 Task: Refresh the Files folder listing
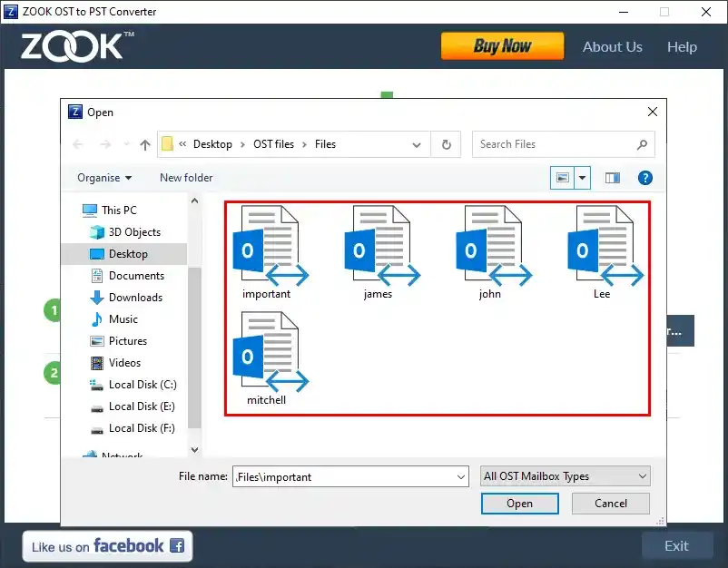click(447, 145)
